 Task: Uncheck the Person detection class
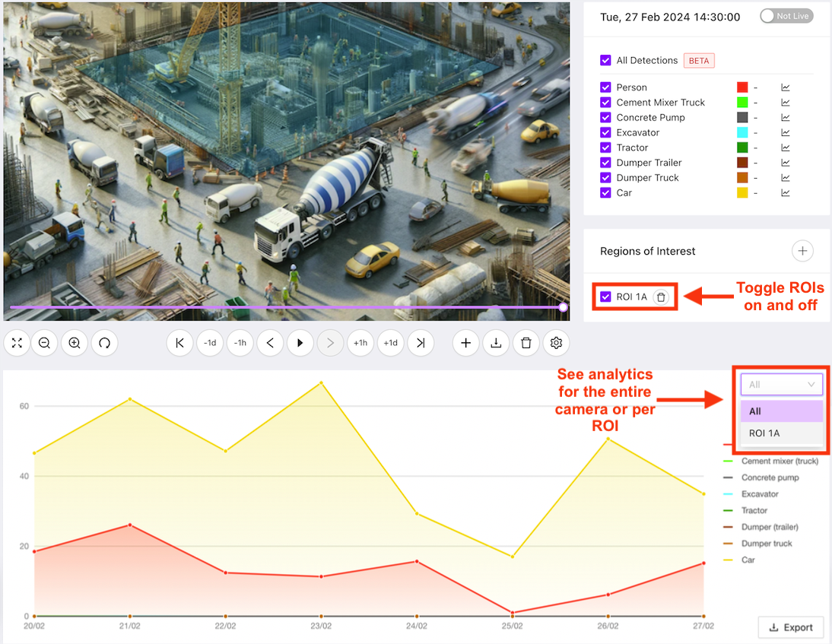605,87
